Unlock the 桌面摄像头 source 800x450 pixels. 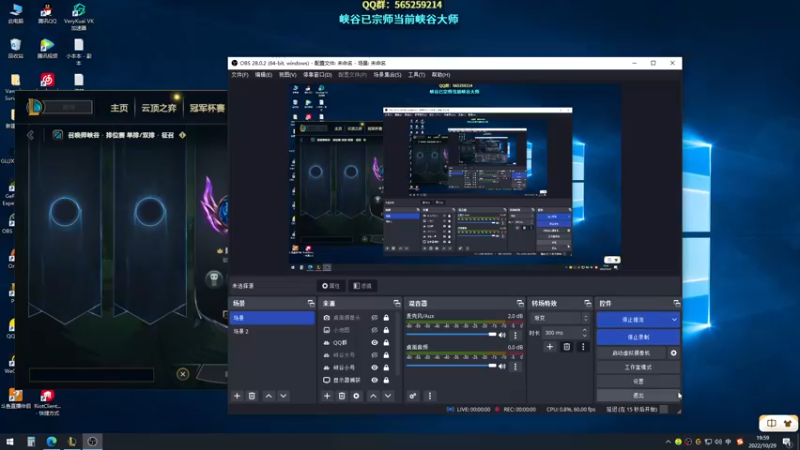click(386, 318)
